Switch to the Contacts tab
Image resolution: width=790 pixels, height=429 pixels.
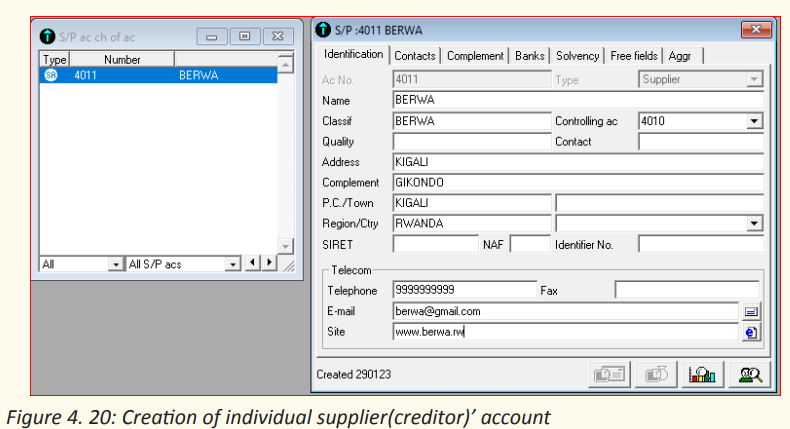(415, 56)
